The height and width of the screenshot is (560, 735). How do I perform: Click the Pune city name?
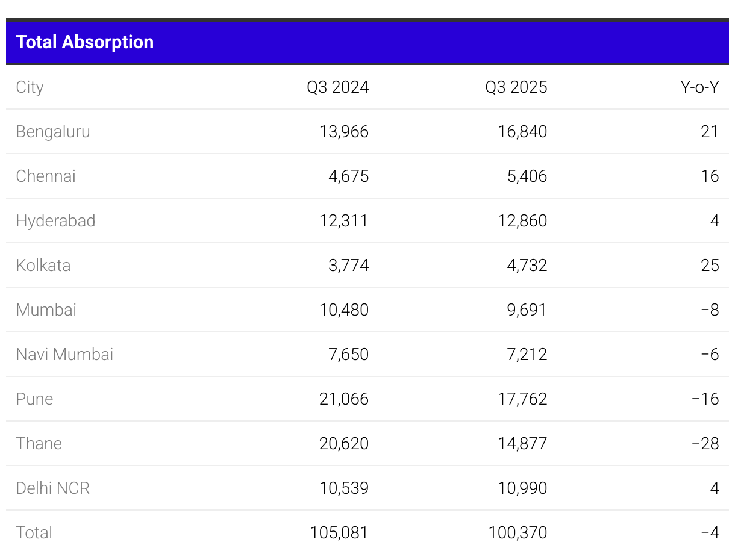click(x=34, y=399)
